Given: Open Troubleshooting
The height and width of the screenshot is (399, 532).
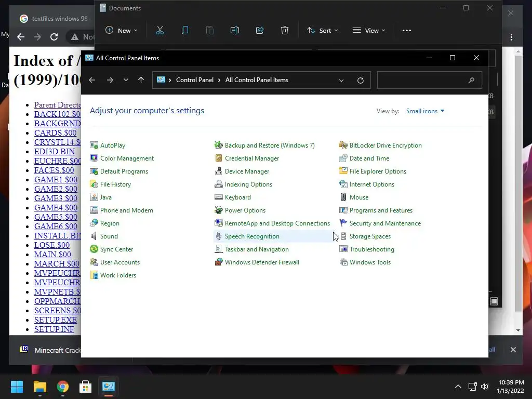Looking at the screenshot, I should (366, 249).
